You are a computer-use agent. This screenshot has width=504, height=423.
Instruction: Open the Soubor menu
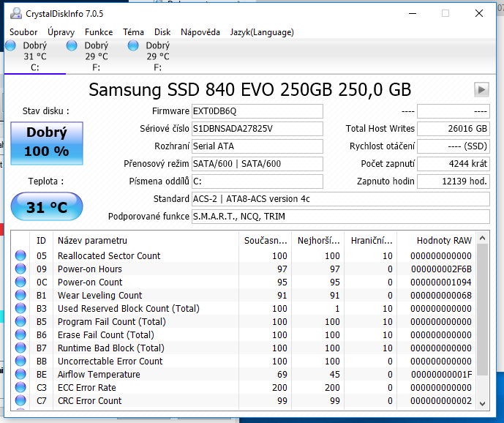pos(23,32)
